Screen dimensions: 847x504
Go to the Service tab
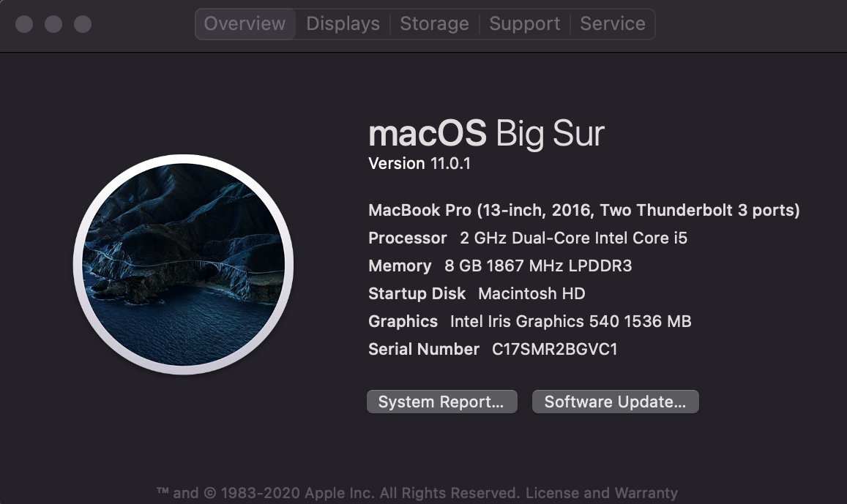point(613,24)
